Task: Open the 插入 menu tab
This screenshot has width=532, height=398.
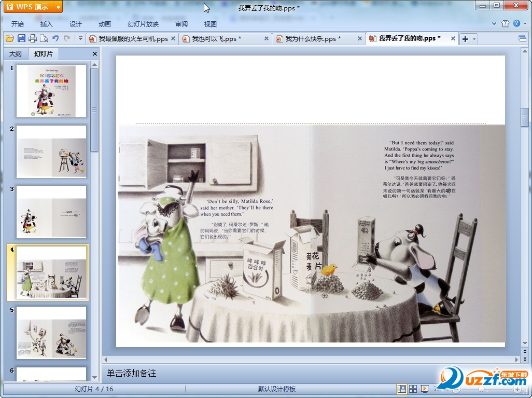Action: pos(47,24)
